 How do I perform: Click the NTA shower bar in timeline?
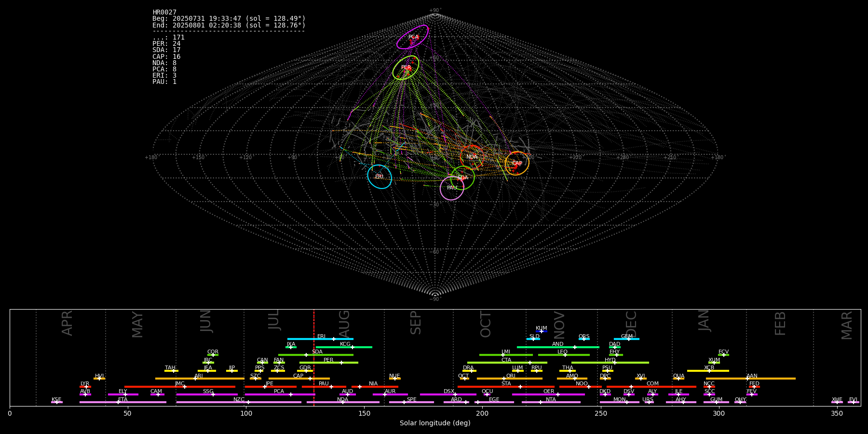551,402
